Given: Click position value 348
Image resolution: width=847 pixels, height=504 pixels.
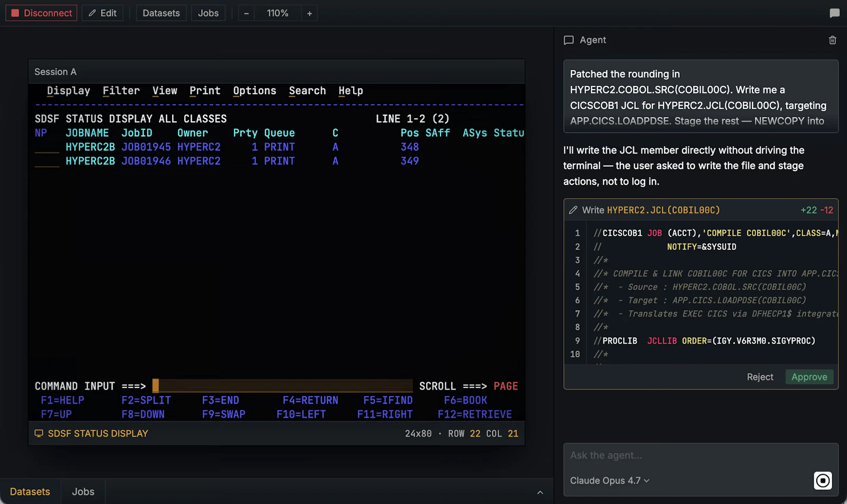Looking at the screenshot, I should tap(410, 147).
